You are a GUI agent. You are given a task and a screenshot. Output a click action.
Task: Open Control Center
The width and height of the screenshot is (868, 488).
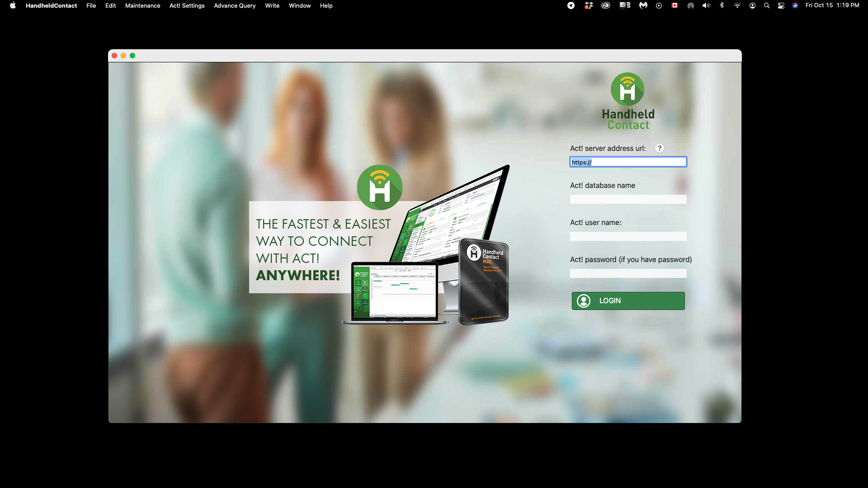[781, 5]
